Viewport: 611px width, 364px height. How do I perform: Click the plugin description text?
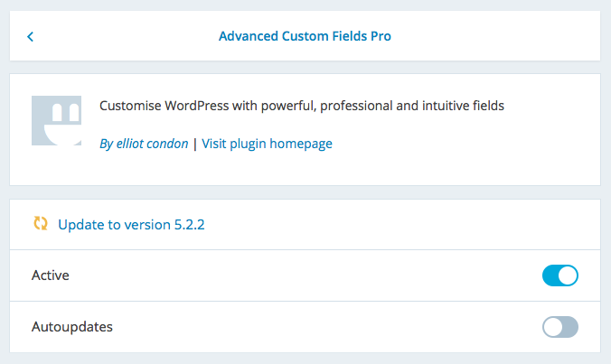[302, 106]
